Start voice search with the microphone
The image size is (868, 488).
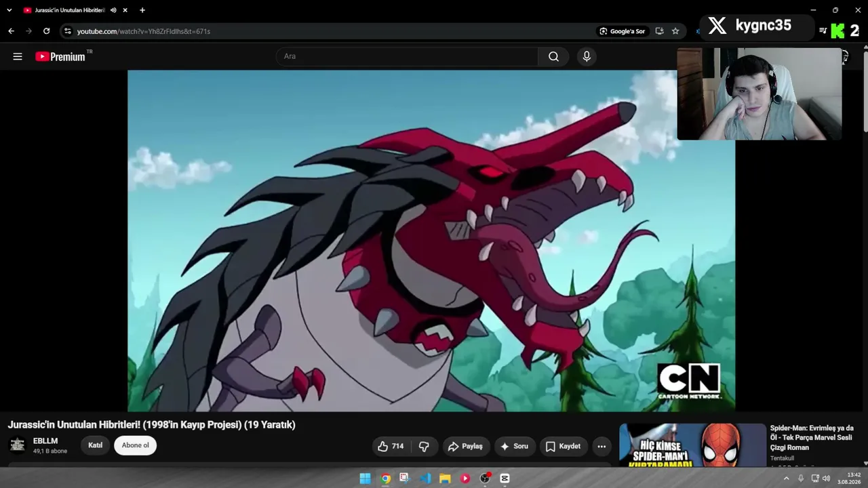(587, 56)
